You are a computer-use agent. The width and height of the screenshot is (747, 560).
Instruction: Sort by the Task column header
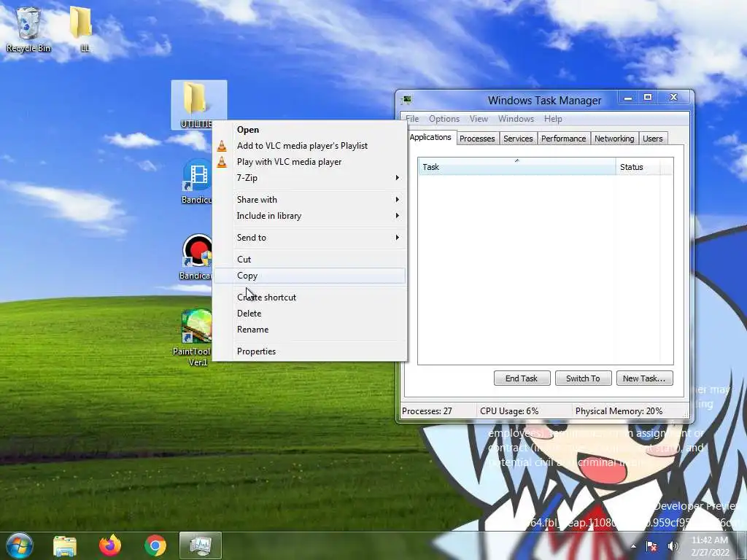[x=517, y=167]
